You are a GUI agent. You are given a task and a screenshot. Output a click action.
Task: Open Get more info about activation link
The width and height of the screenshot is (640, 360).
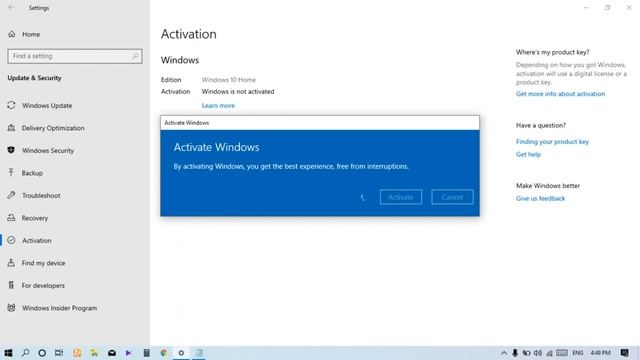pyautogui.click(x=560, y=94)
